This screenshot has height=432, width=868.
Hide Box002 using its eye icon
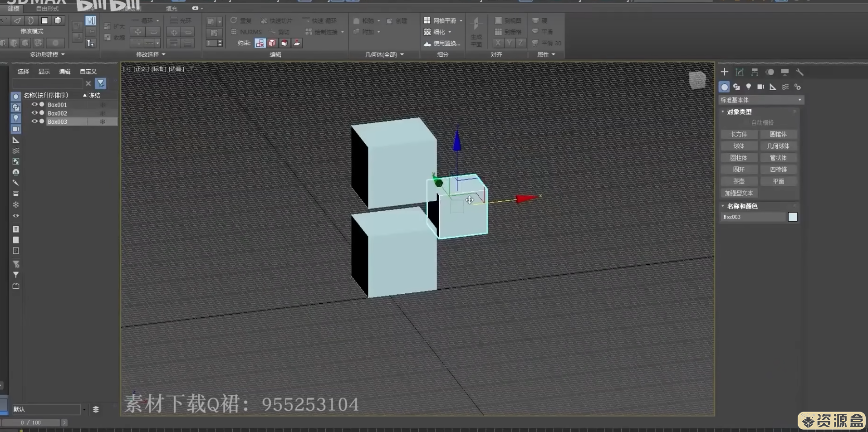34,113
